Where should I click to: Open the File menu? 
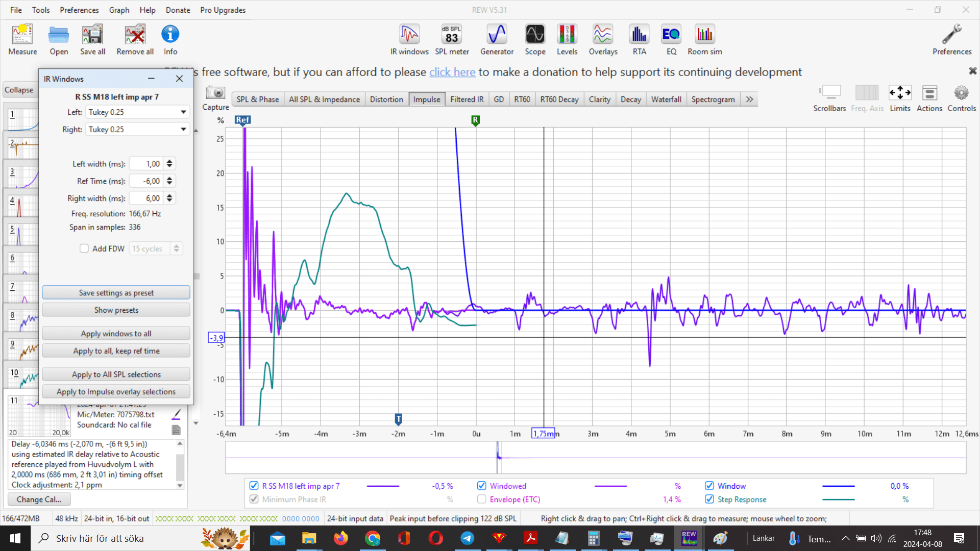coord(16,10)
